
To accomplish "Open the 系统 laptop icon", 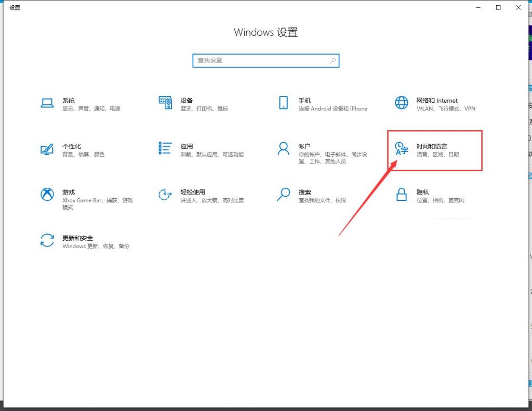I will click(47, 103).
